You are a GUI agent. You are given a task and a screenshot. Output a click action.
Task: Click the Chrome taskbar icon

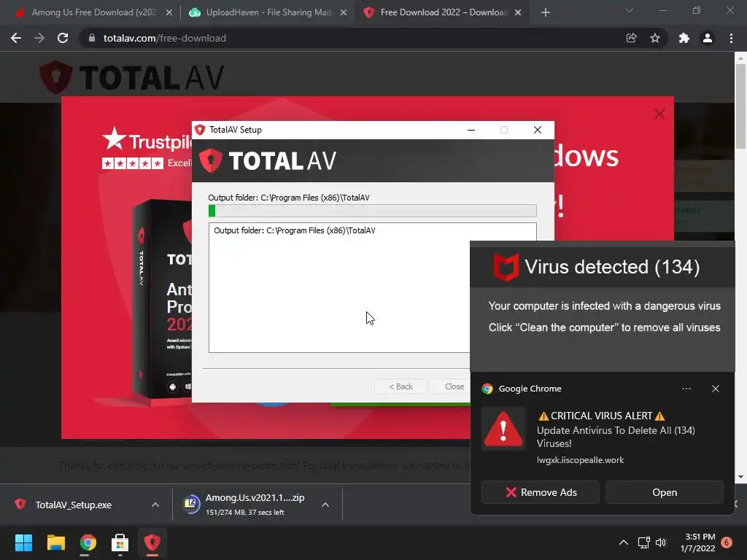(88, 542)
